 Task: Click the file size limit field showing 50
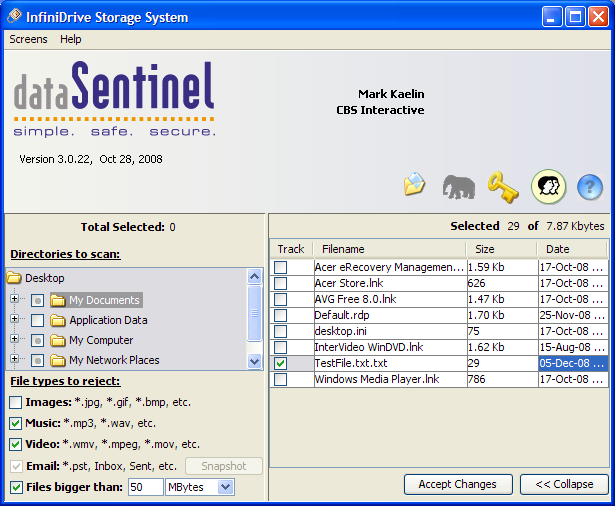click(x=145, y=487)
